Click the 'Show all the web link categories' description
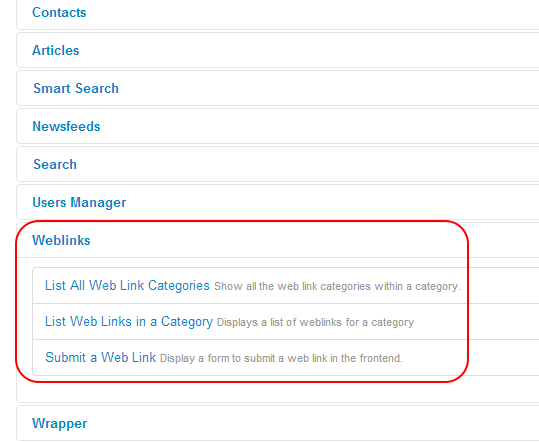 pos(337,286)
